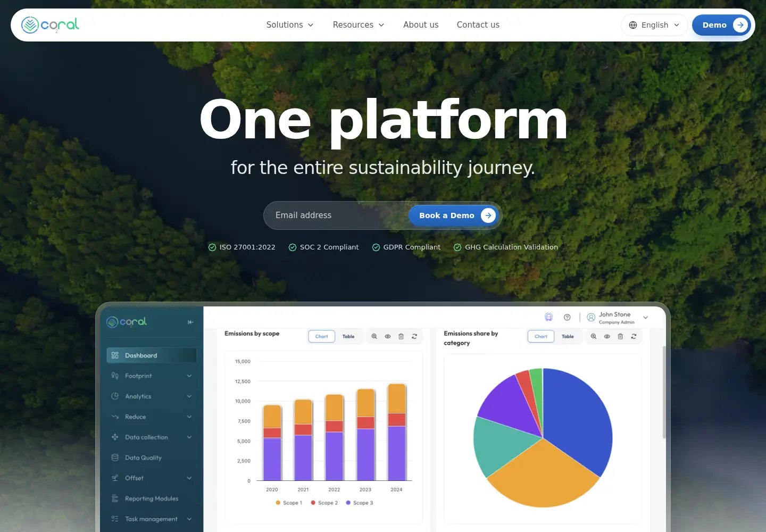Click the Offset sidebar icon
The height and width of the screenshot is (532, 766).
pos(115,478)
